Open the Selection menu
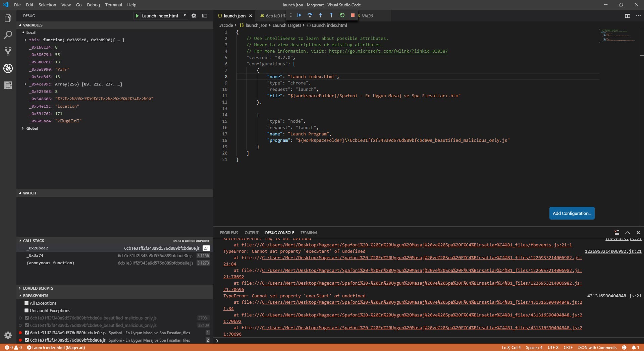The height and width of the screenshot is (351, 644). click(47, 5)
